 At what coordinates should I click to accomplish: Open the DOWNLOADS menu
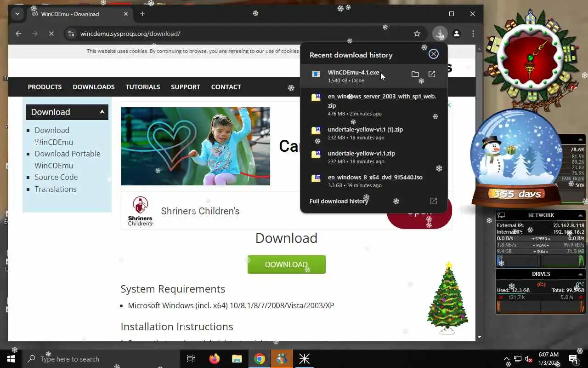pyautogui.click(x=94, y=87)
